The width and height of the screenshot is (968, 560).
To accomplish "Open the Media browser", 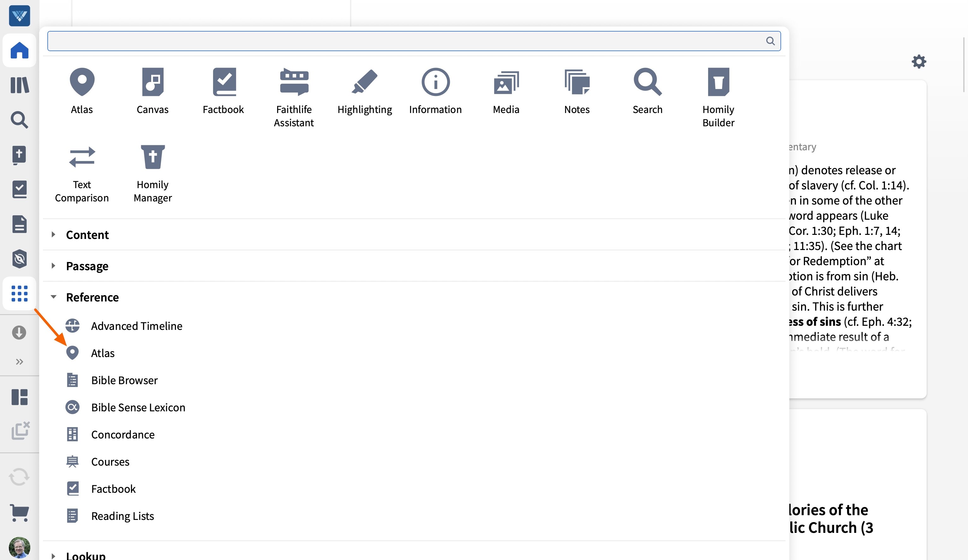I will [506, 90].
